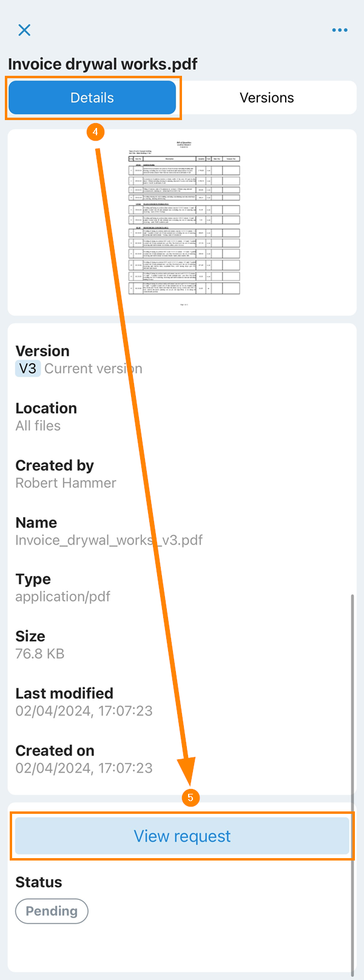
Task: Close the file details panel
Action: [24, 30]
